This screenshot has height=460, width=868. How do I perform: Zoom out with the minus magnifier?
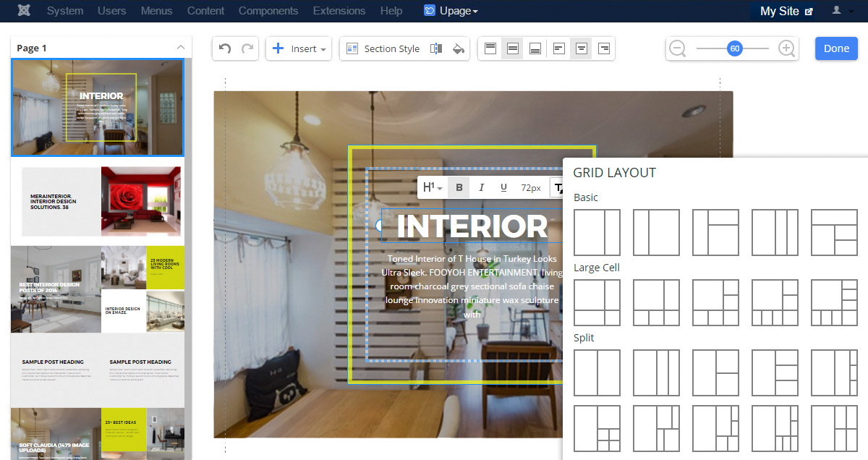[678, 48]
